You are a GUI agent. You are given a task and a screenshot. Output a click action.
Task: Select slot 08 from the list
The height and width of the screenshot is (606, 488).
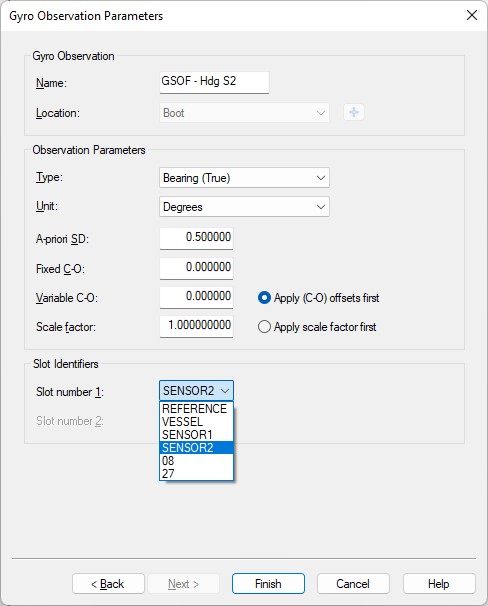coord(196,460)
